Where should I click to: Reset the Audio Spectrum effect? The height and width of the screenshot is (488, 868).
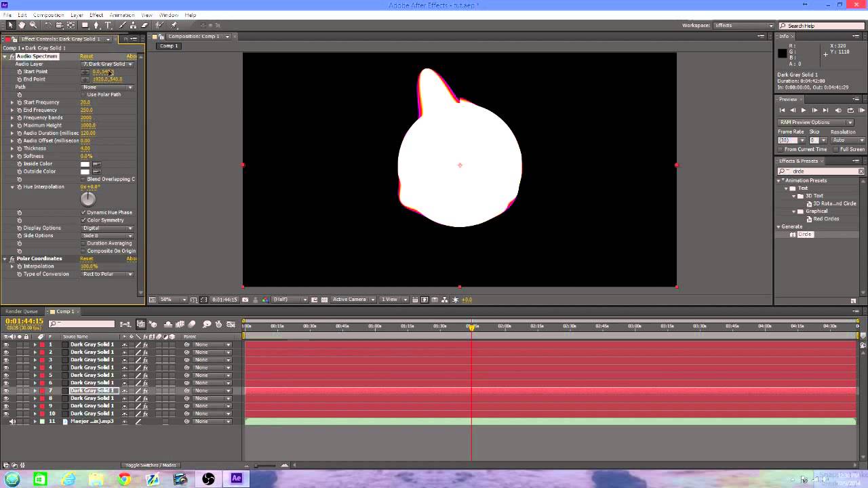(x=87, y=56)
